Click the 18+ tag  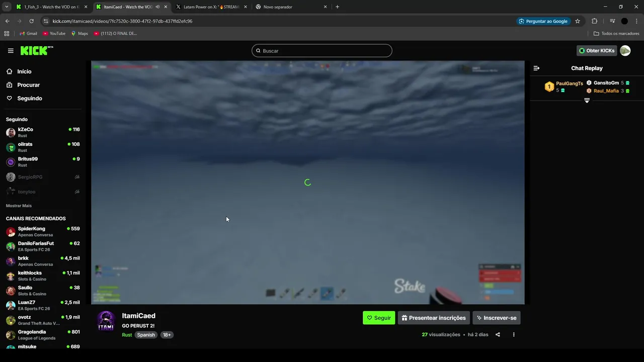[167, 335]
